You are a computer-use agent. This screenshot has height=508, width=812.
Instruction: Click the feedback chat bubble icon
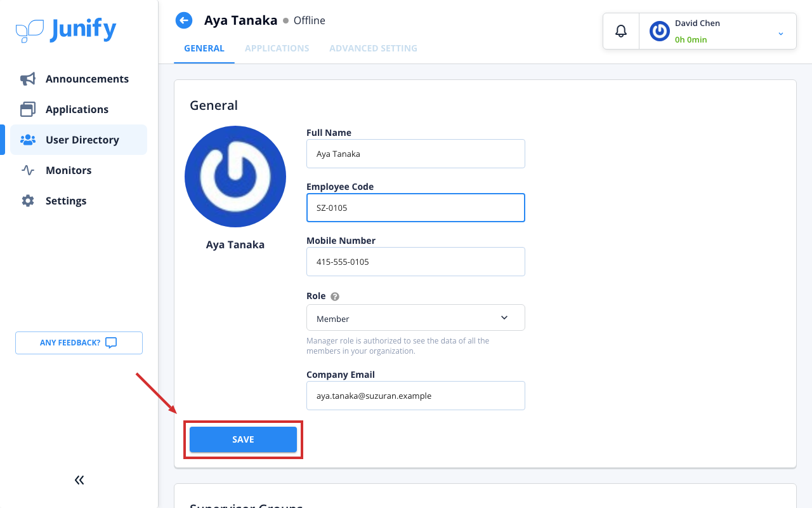click(x=111, y=343)
